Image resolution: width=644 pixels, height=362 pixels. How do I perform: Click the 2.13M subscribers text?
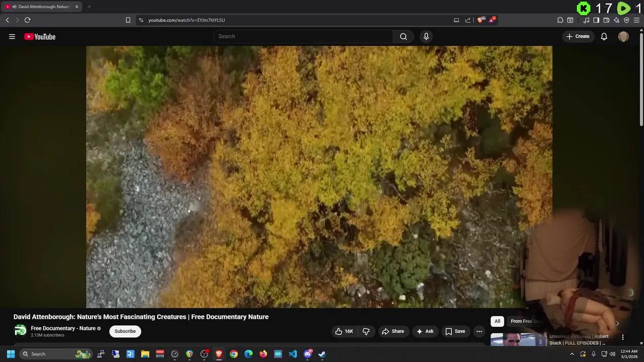click(47, 335)
